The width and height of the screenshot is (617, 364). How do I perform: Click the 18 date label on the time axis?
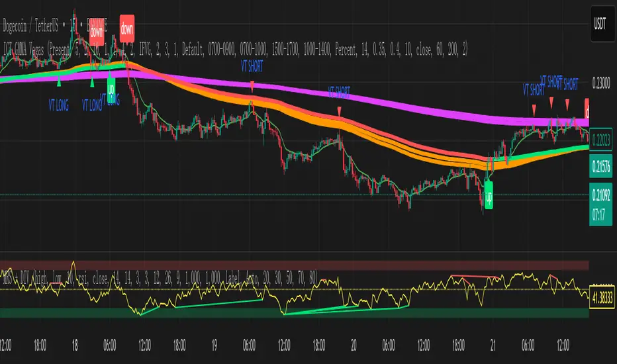75,345
